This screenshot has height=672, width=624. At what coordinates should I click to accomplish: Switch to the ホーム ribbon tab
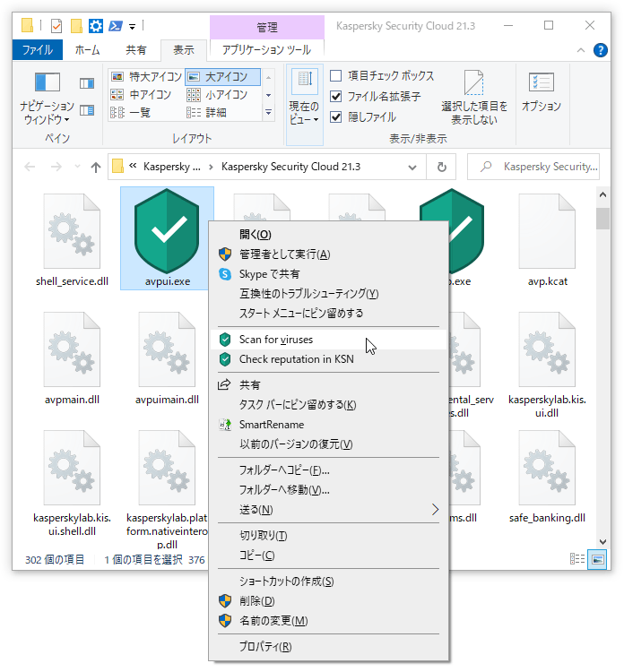[88, 49]
